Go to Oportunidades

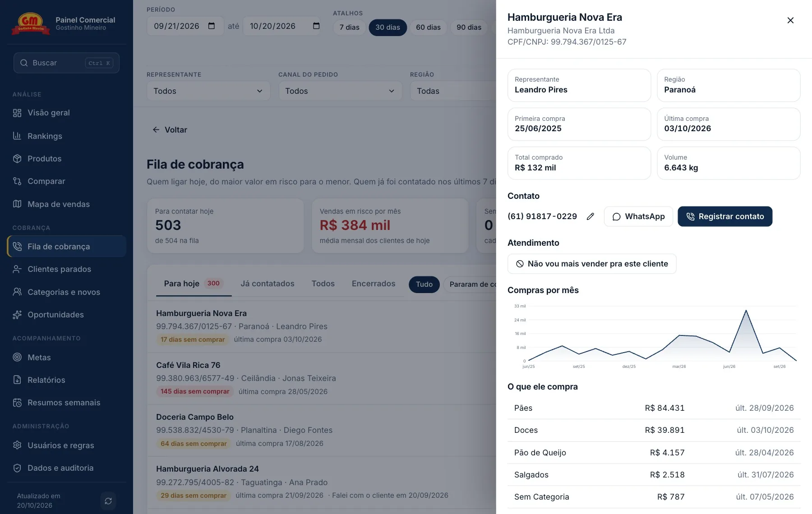pos(66,315)
